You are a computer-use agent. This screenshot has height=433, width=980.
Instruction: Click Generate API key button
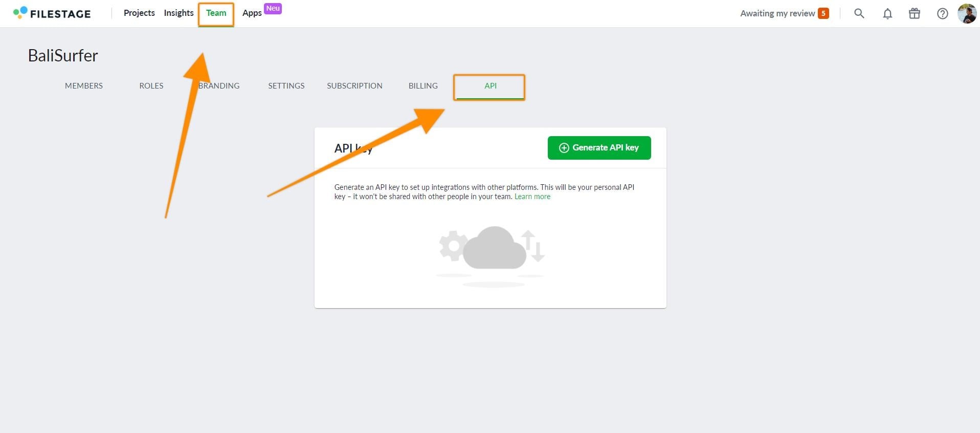pos(599,148)
